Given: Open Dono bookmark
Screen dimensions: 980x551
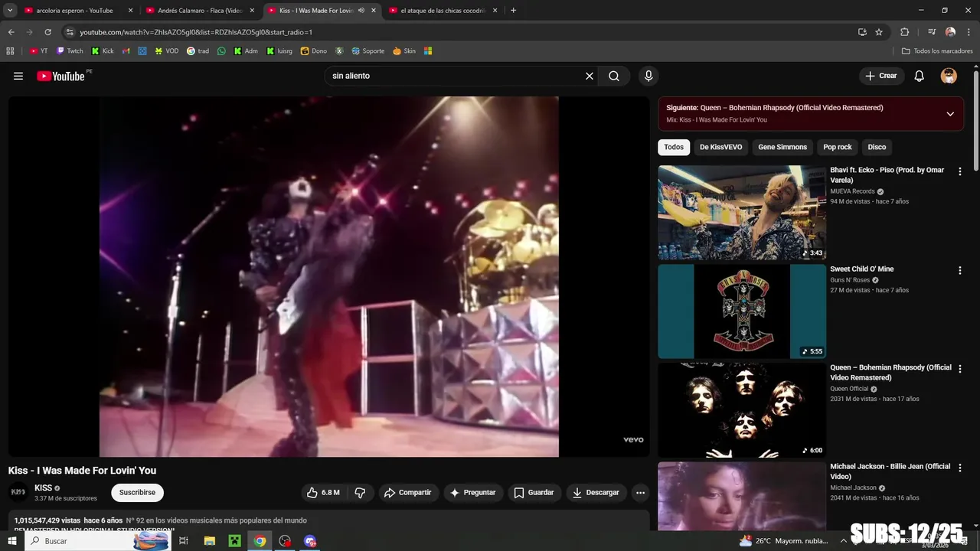Looking at the screenshot, I should [314, 51].
